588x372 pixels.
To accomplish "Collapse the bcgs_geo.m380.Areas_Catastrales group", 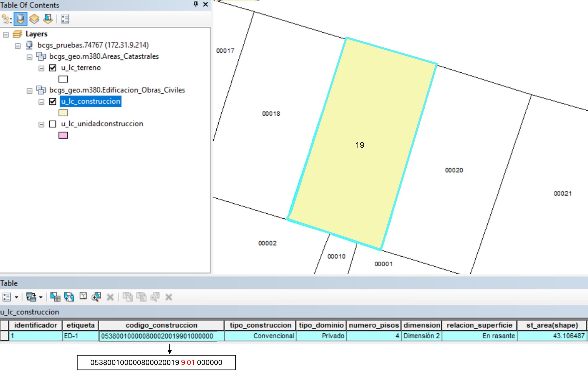I will pyautogui.click(x=30, y=57).
